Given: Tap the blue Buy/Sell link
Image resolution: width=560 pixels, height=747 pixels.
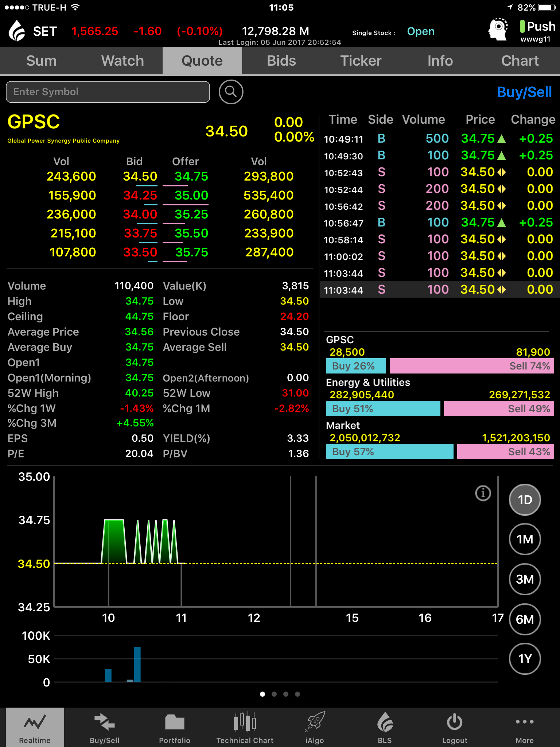Looking at the screenshot, I should 524,92.
